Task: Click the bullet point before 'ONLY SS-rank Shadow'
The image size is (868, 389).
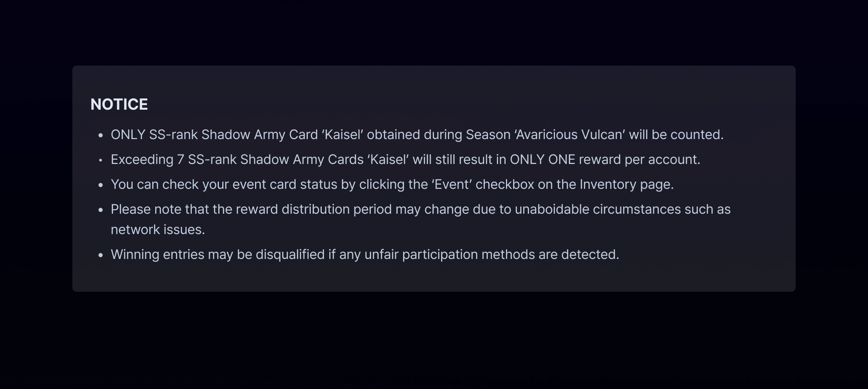Action: pos(101,135)
